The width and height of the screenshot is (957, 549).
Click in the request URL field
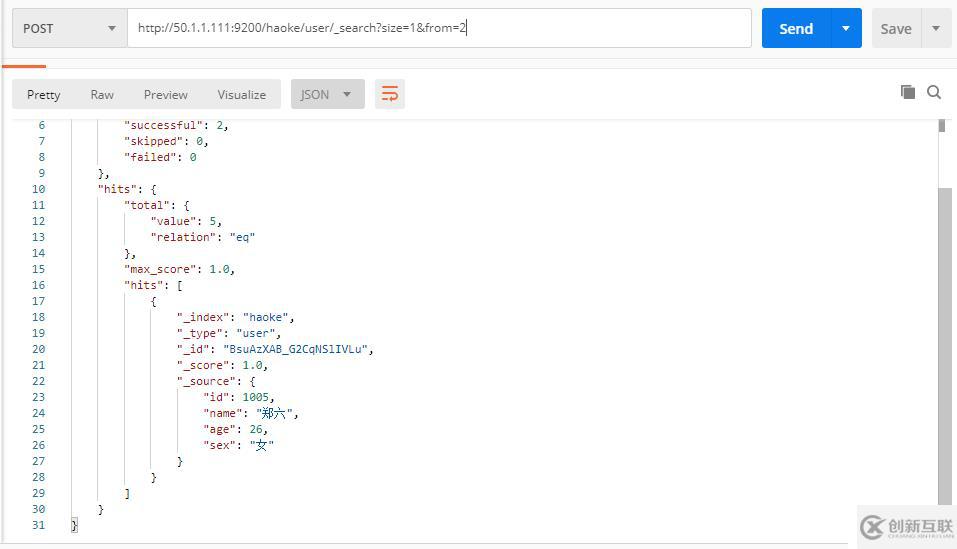pos(439,28)
